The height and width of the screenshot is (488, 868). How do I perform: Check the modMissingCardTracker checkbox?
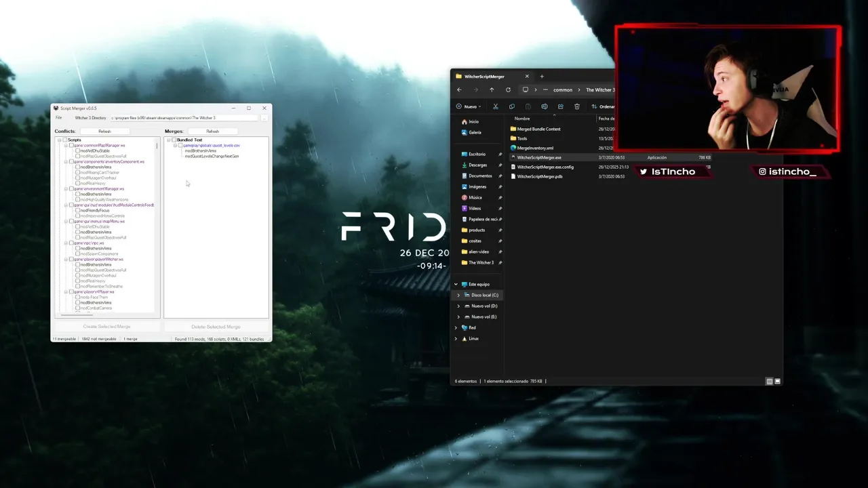[x=77, y=172]
